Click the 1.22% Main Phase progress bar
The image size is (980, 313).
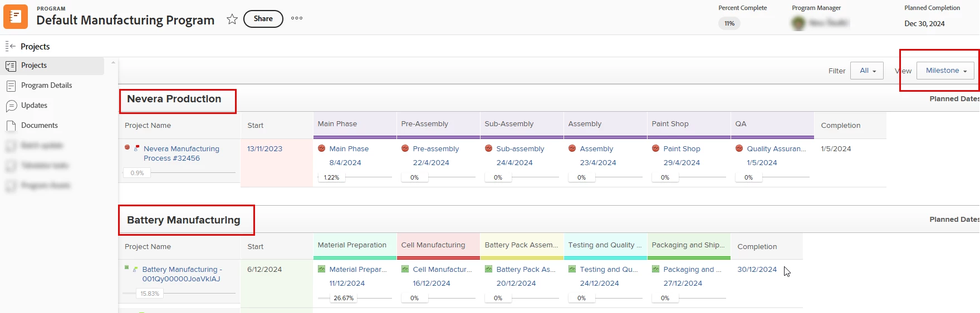[x=355, y=177]
